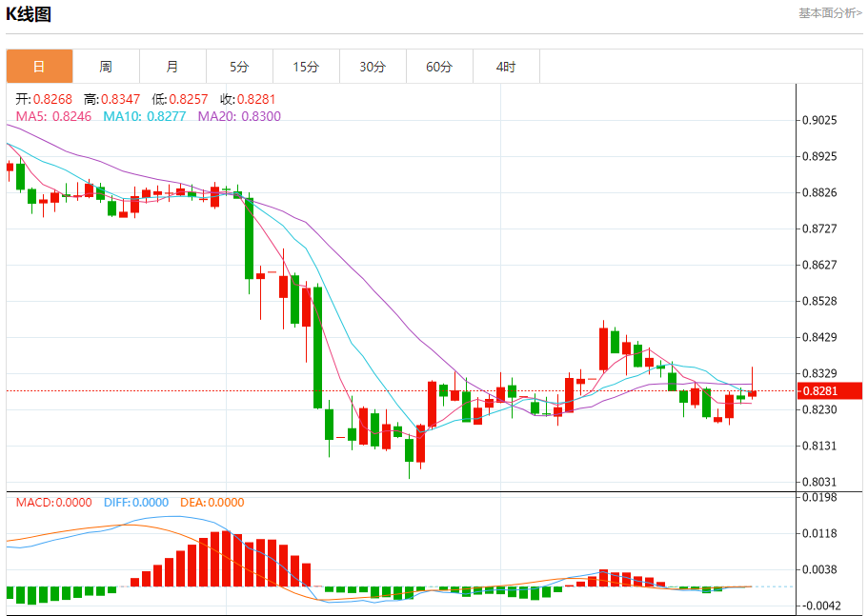Image resolution: width=868 pixels, height=616 pixels.
Task: Click the 0.0038 MACD axis label
Action: (819, 569)
